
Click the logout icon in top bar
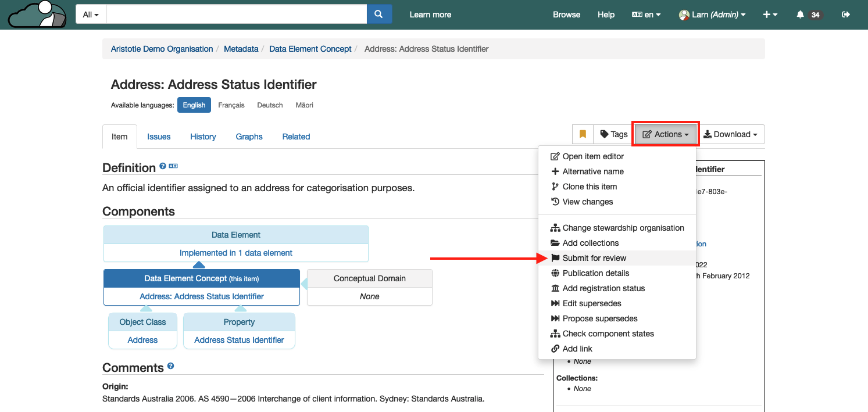[846, 15]
